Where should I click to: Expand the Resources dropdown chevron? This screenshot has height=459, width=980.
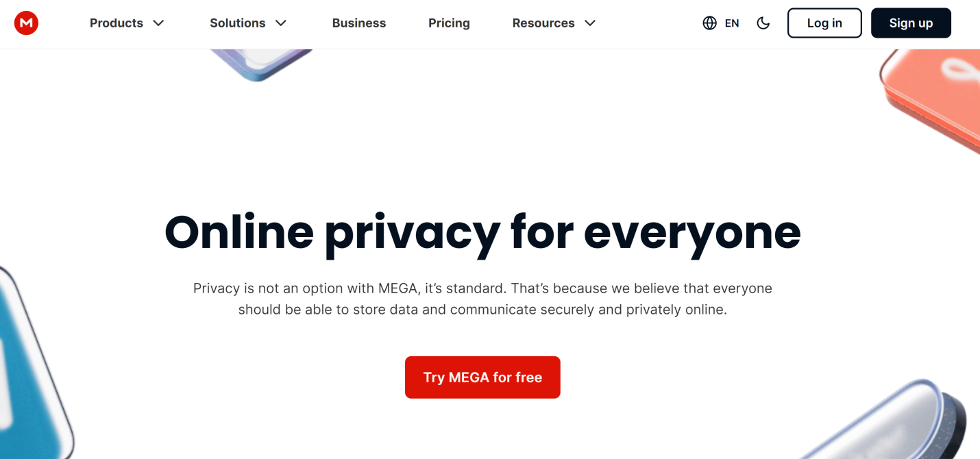click(x=590, y=23)
